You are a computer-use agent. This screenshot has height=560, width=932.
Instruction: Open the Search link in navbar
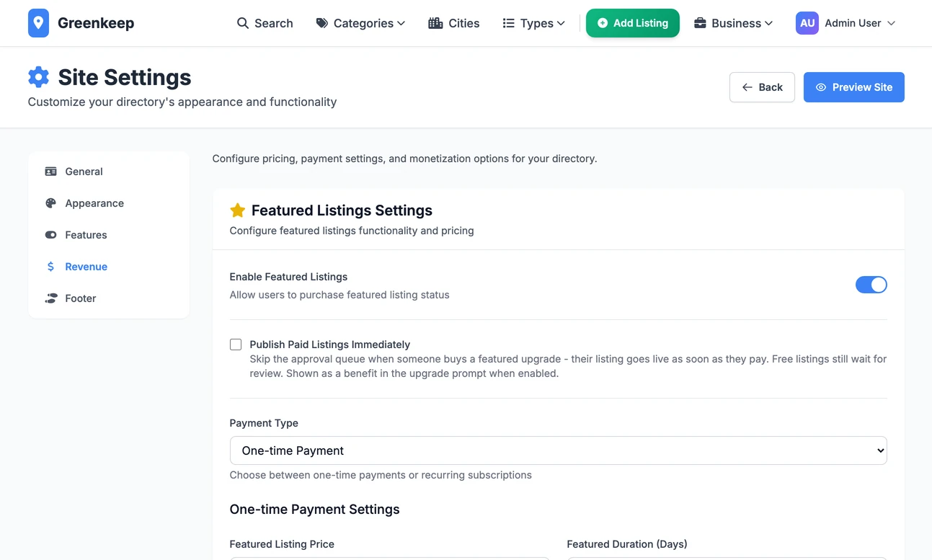point(265,23)
